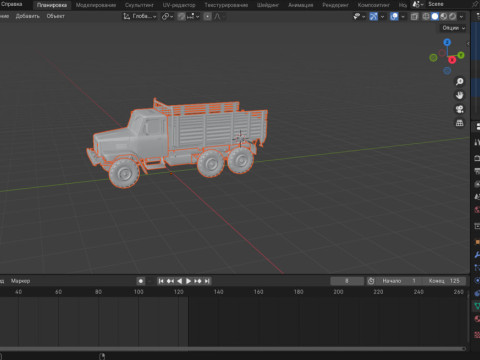This screenshot has height=360, width=480.
Task: Open object type visibility dropdown
Action: pyautogui.click(x=359, y=16)
